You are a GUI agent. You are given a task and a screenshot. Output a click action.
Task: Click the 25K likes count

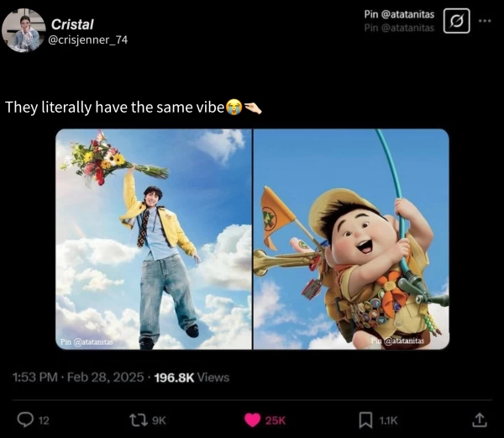276,420
